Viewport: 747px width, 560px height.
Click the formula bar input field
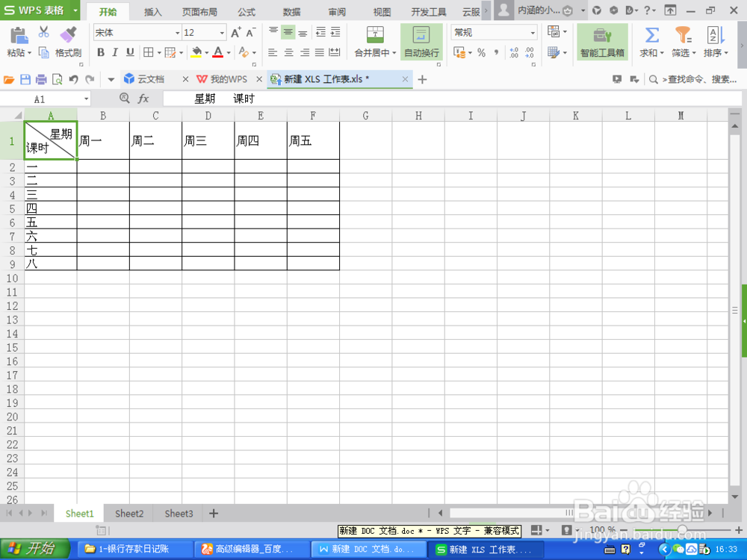pos(452,99)
